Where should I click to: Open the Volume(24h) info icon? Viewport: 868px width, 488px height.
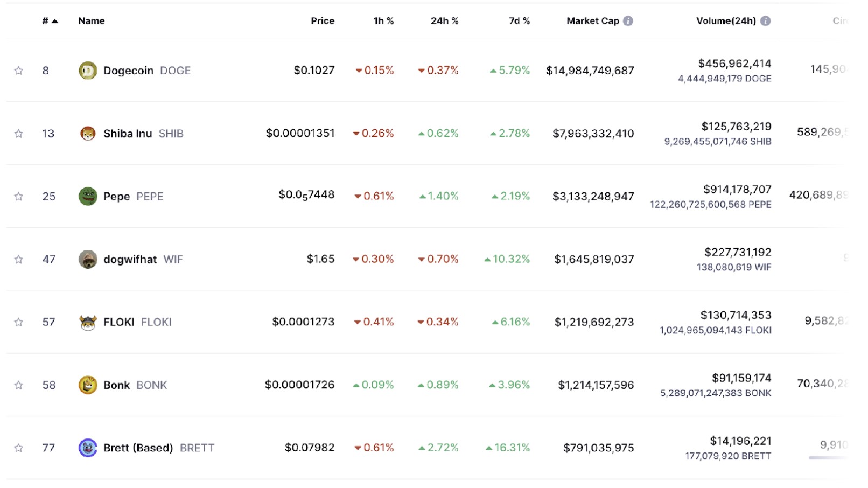point(765,21)
